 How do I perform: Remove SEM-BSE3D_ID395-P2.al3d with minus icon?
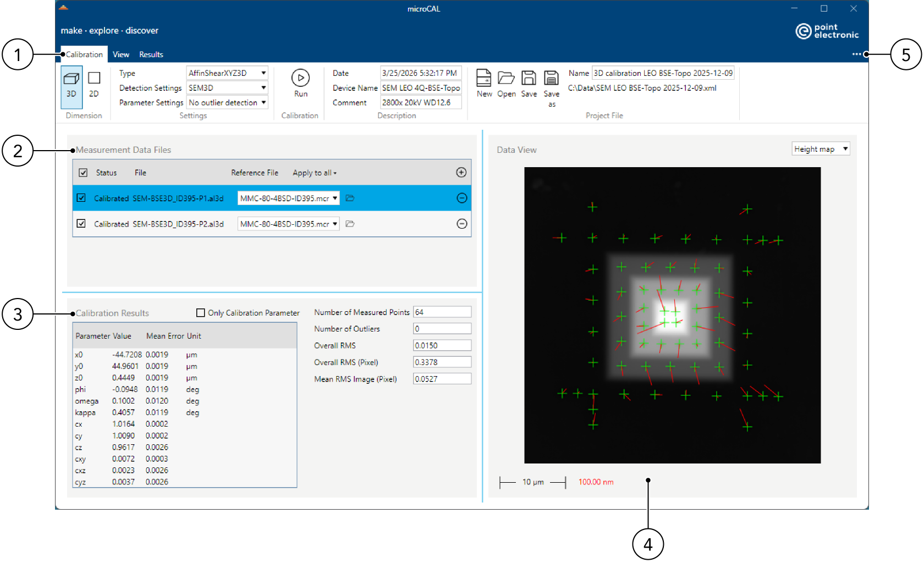click(x=462, y=224)
